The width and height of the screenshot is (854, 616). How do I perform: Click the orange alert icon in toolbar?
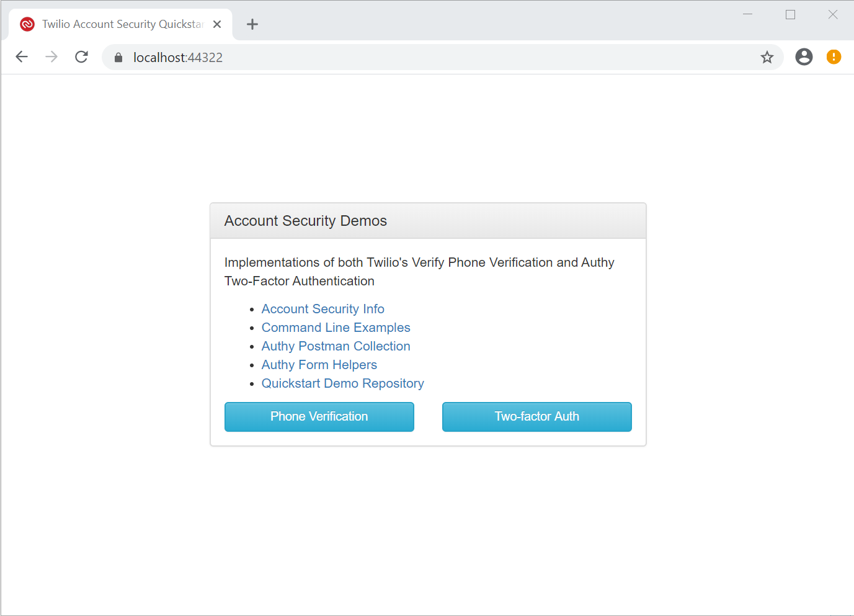coord(834,57)
